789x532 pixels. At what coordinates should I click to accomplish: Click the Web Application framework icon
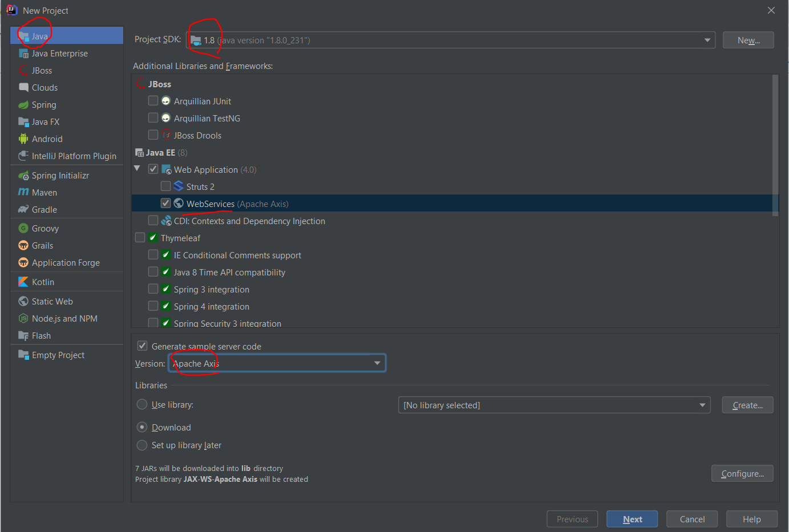pyautogui.click(x=166, y=169)
